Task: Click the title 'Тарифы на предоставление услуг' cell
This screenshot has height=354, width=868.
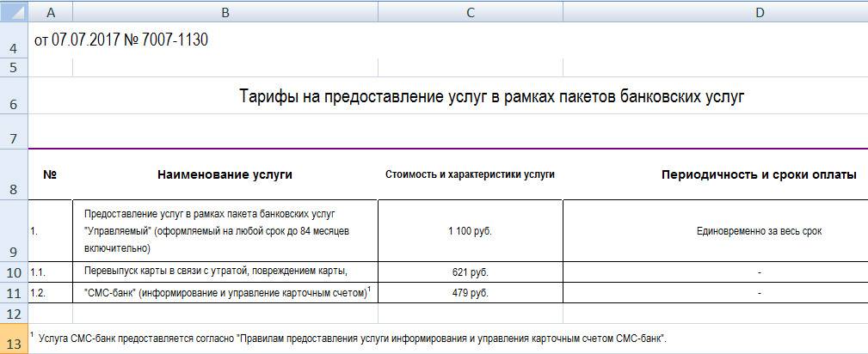Action: point(490,97)
